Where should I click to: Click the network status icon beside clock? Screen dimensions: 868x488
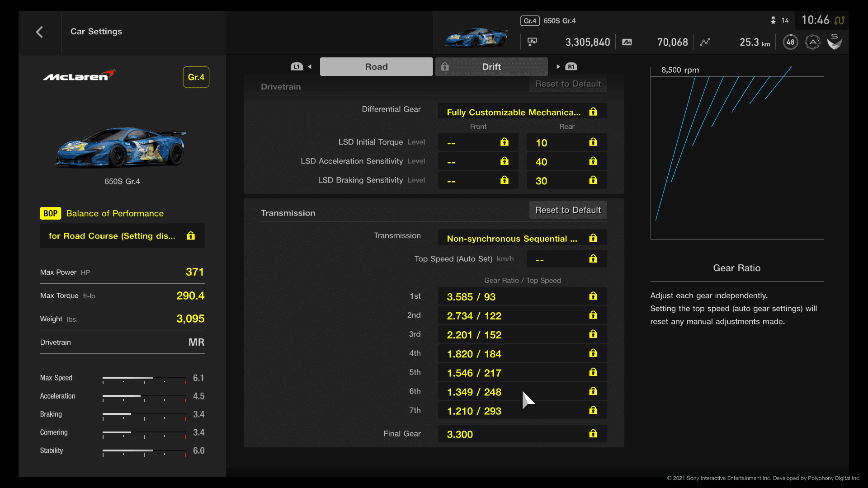click(839, 20)
